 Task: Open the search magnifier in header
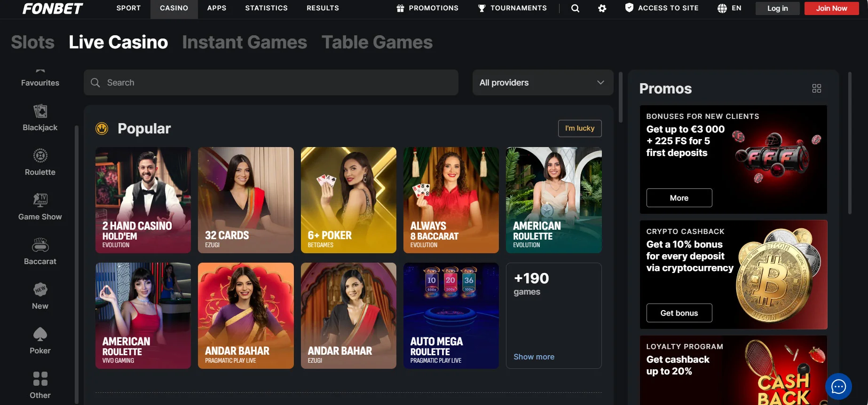click(575, 8)
